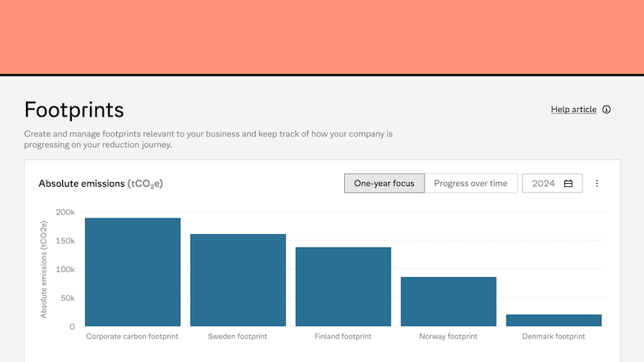The height and width of the screenshot is (362, 644).
Task: Click the Norway footprint axis label
Action: pyautogui.click(x=448, y=337)
